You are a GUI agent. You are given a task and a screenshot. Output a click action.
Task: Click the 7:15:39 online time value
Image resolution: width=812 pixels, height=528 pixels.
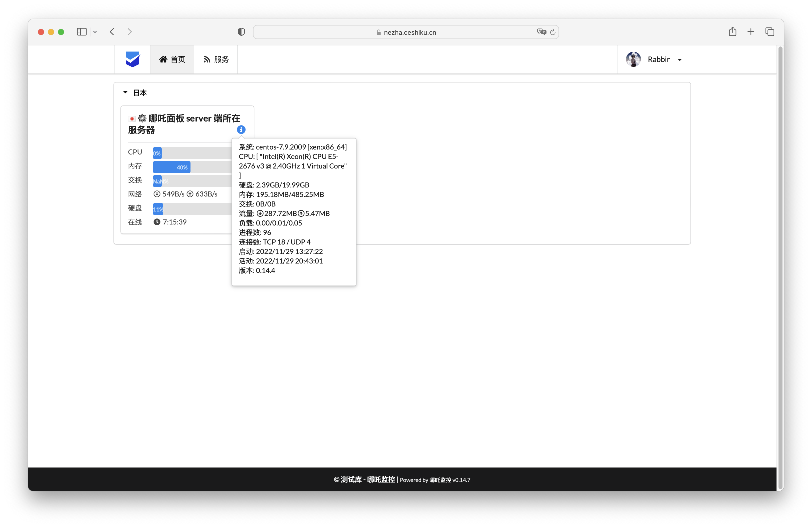tap(175, 222)
